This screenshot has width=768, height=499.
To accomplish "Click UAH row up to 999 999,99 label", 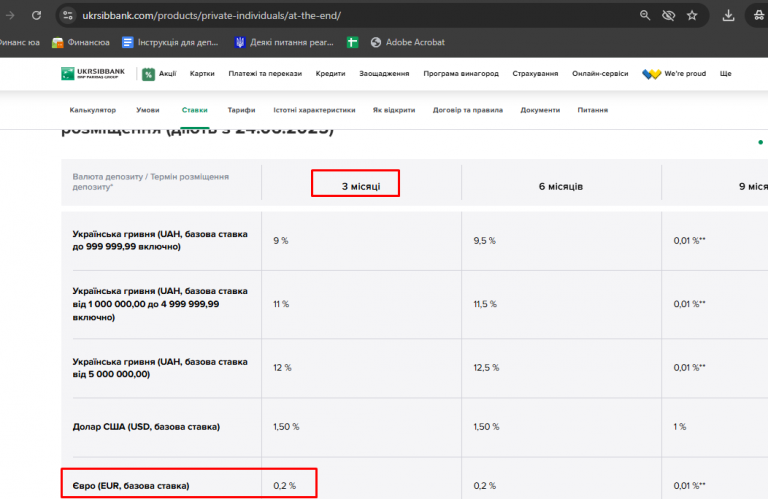I will point(160,240).
